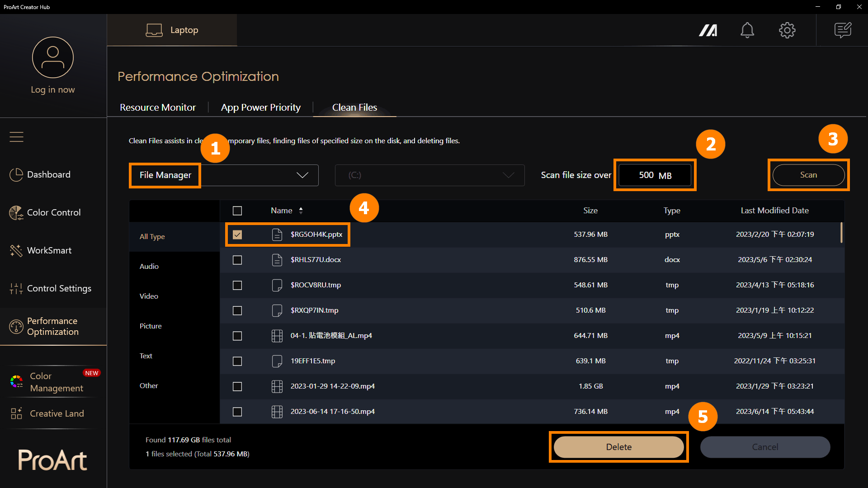This screenshot has width=868, height=488.
Task: Click Log in now link
Action: pyautogui.click(x=53, y=89)
